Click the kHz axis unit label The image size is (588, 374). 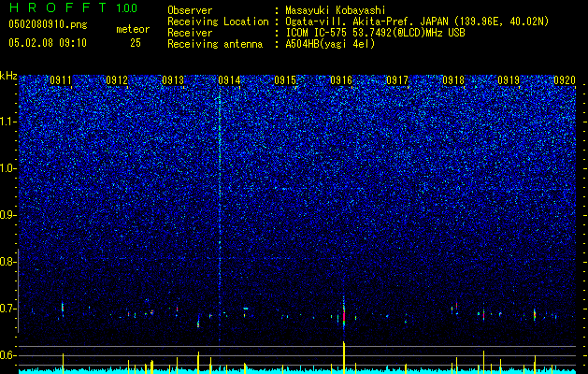point(8,76)
